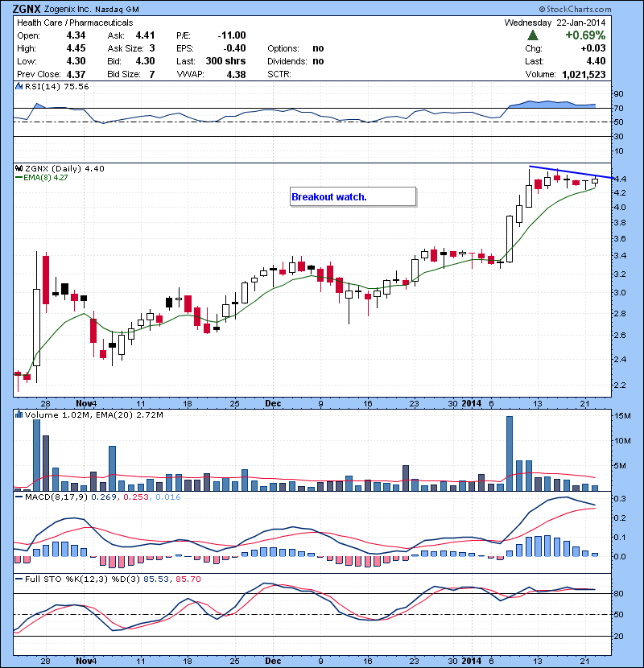
Task: Click the Options: label
Action: coord(283,48)
